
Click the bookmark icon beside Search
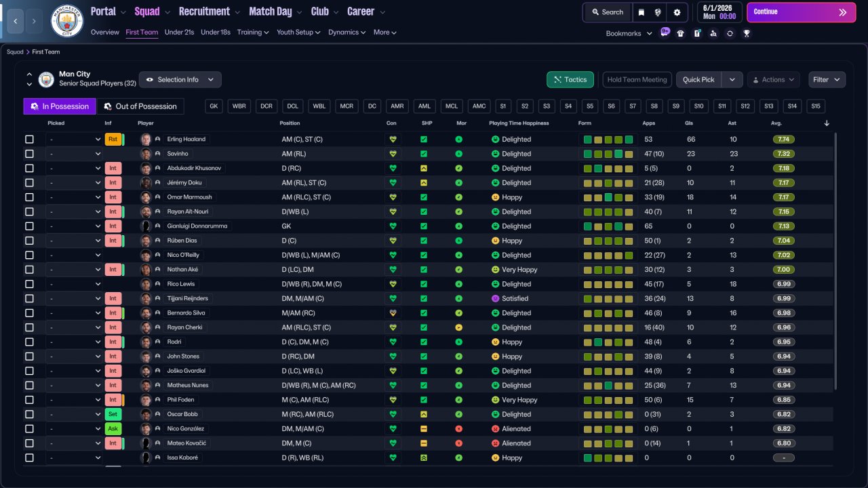(642, 12)
